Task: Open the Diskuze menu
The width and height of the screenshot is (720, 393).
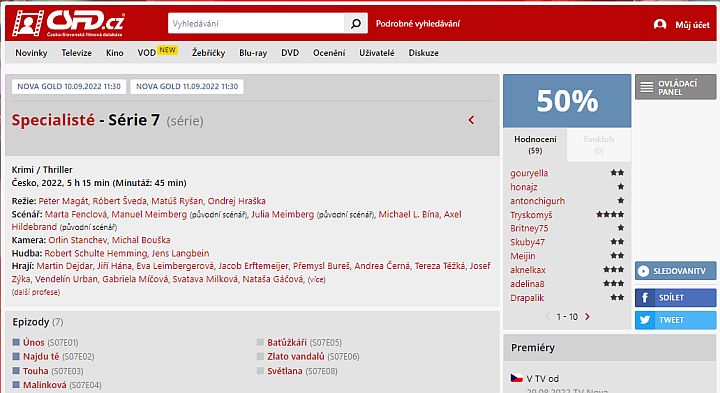Action: pos(423,53)
